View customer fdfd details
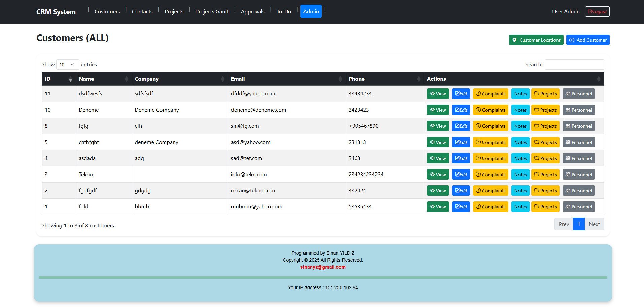Screen dimensions: 644x307 tap(438, 207)
